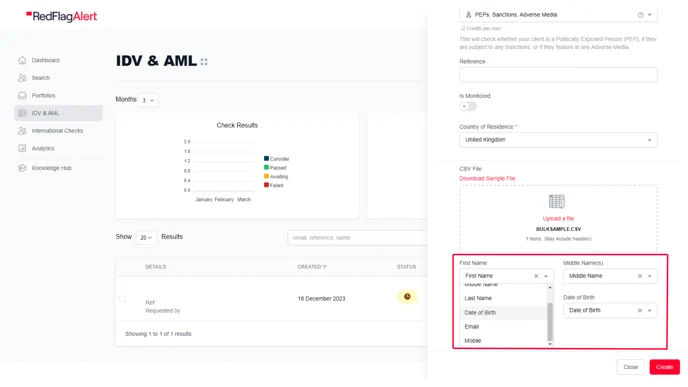Click the grid dots beside IDV & AML title
688x387 pixels.
204,62
